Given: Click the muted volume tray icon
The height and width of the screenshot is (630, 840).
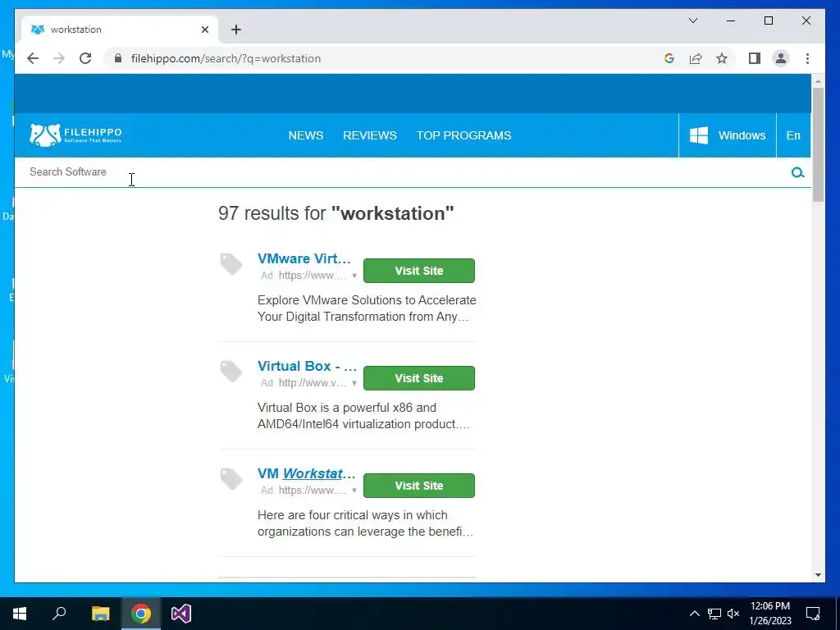Looking at the screenshot, I should point(733,614).
